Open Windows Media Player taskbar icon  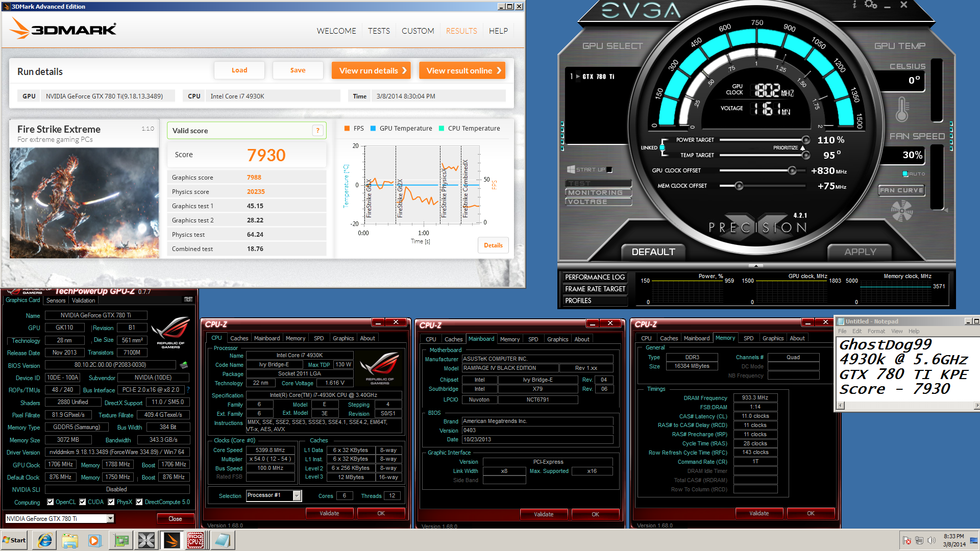(x=95, y=540)
